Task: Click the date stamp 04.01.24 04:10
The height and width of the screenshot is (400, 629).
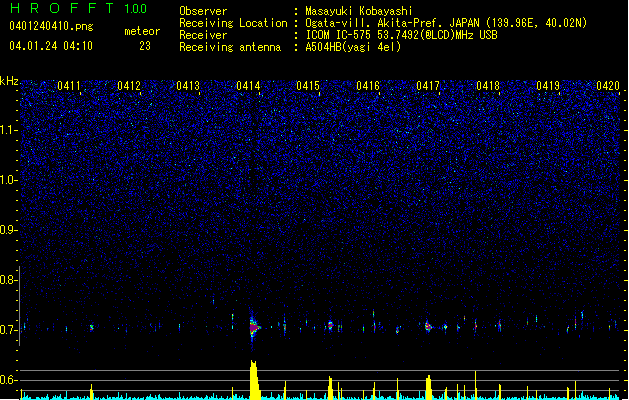Action: coord(51,46)
